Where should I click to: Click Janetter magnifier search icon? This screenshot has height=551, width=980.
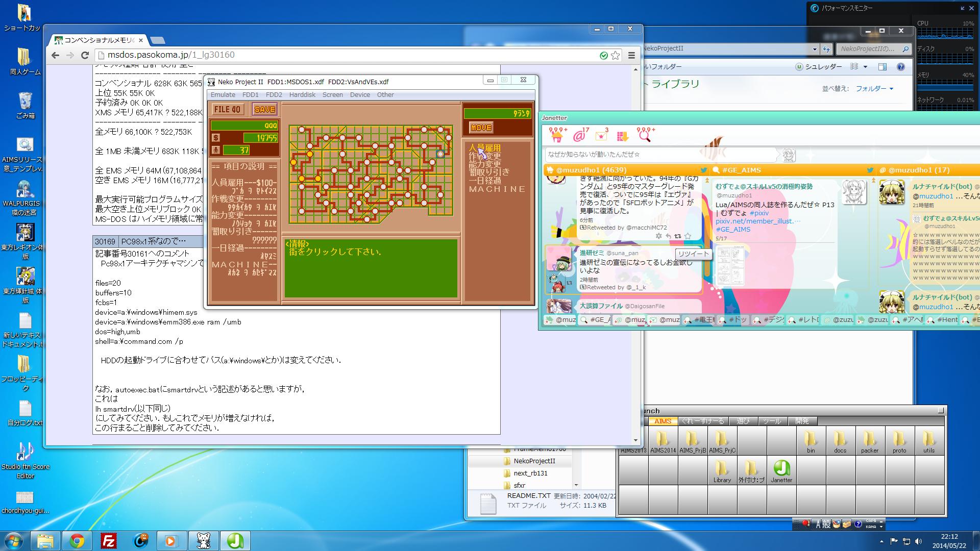click(644, 136)
